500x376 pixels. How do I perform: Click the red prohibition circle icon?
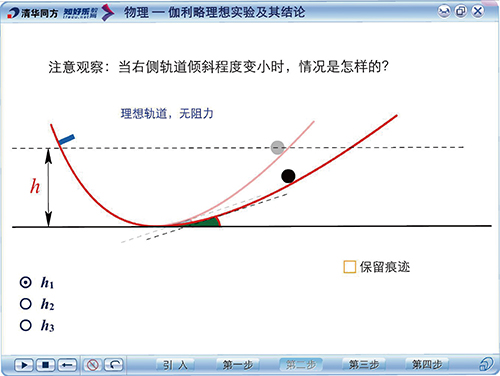pyautogui.click(x=92, y=365)
